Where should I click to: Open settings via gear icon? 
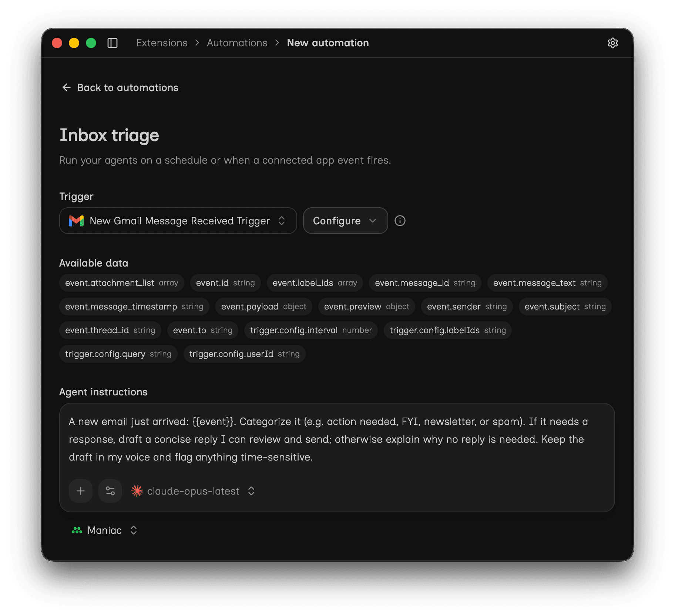point(612,43)
